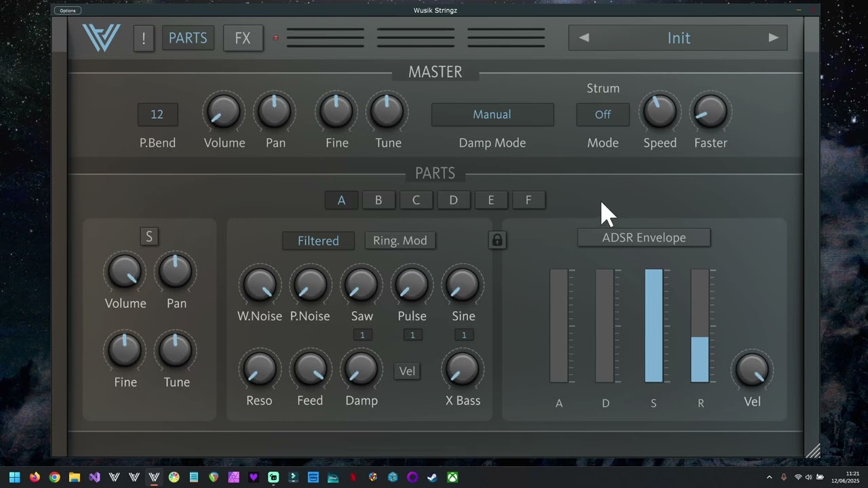Image resolution: width=868 pixels, height=488 pixels.
Task: Select part tab E
Action: click(x=491, y=200)
